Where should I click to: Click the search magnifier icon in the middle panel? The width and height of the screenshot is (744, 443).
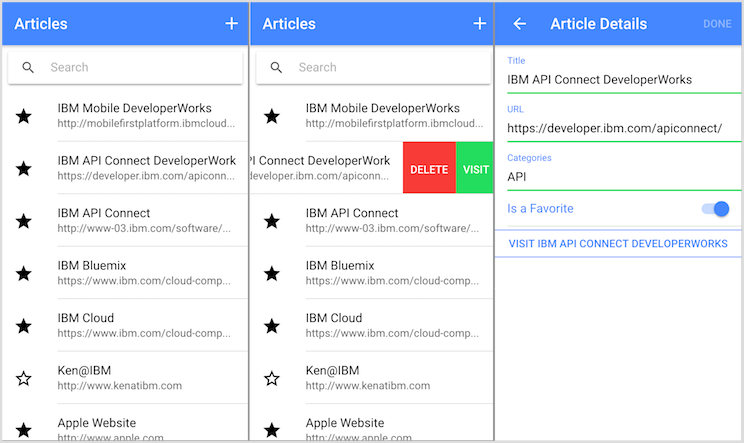click(276, 67)
